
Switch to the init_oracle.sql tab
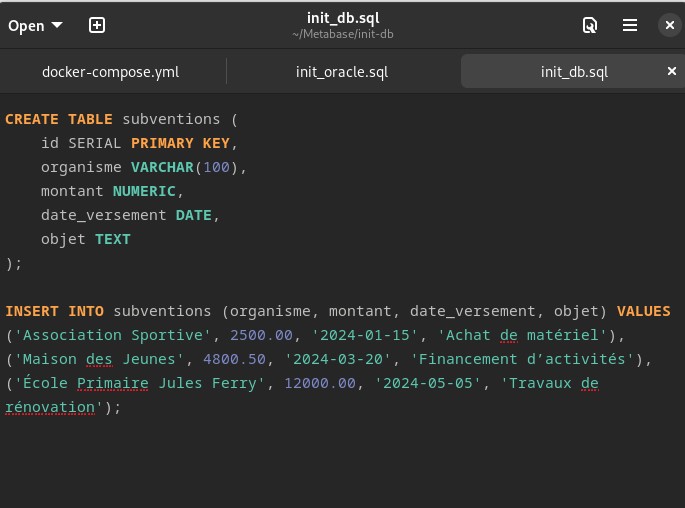tap(342, 72)
